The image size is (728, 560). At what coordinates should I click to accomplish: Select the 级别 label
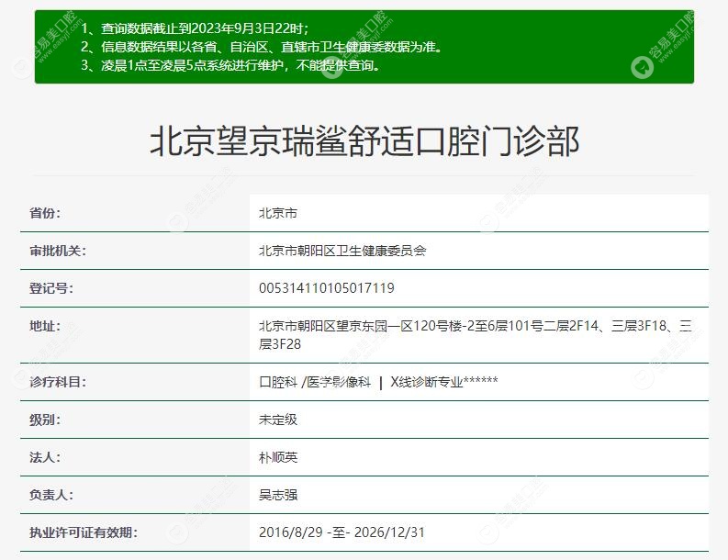45,420
